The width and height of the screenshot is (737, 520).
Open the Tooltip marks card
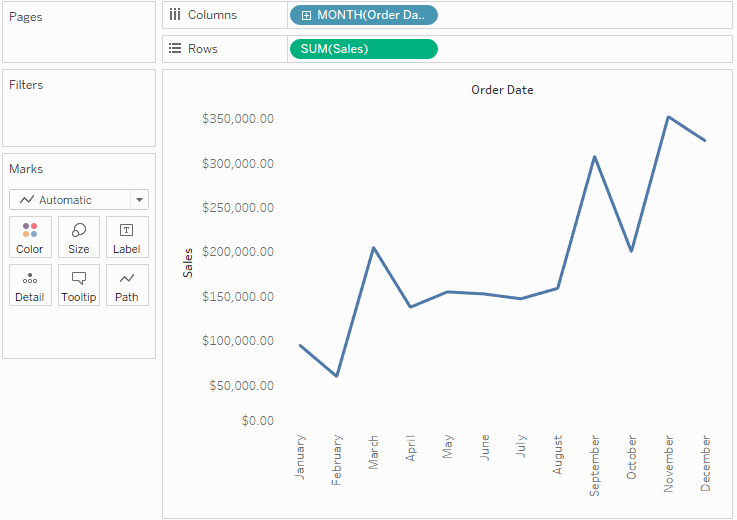coord(78,285)
